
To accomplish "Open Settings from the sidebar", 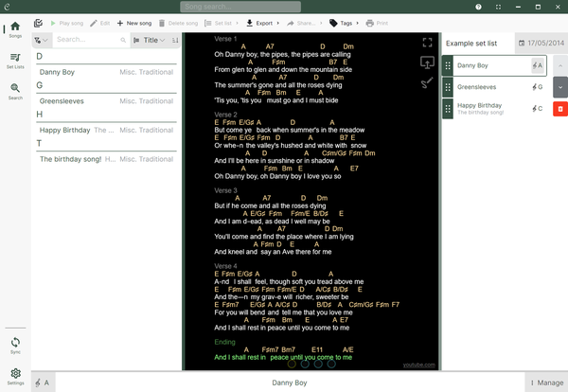I will (x=15, y=377).
